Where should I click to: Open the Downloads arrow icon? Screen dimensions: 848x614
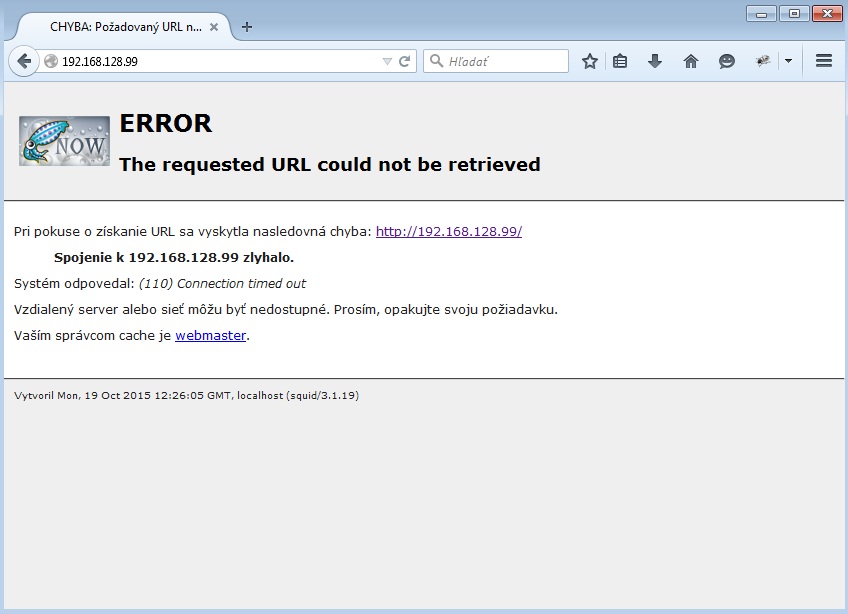coord(655,61)
